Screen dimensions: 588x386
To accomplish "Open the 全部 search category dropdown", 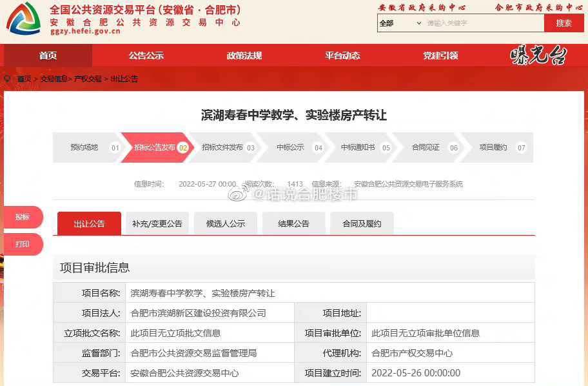I will (396, 23).
